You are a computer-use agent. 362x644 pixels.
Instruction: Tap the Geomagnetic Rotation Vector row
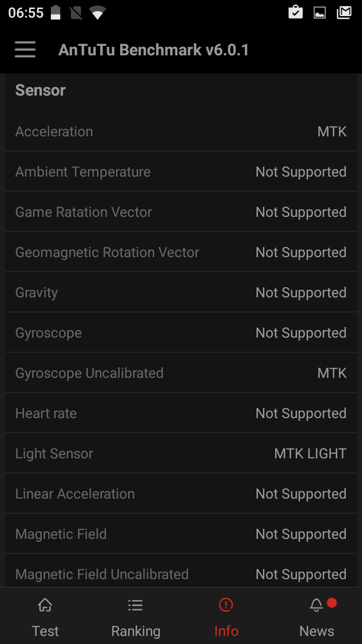[181, 252]
